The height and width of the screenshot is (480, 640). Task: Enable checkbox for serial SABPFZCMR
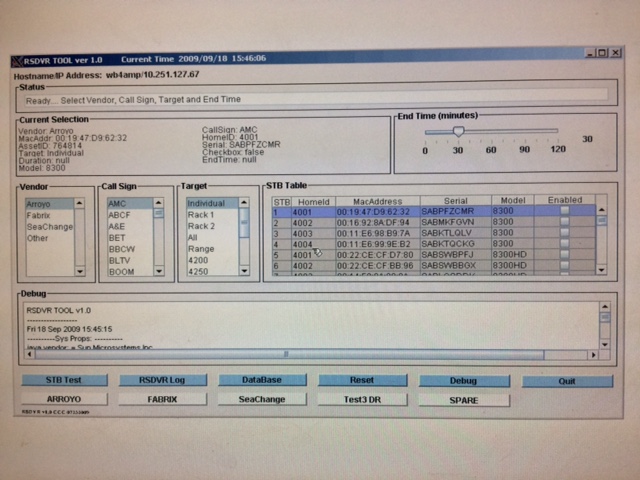(564, 211)
